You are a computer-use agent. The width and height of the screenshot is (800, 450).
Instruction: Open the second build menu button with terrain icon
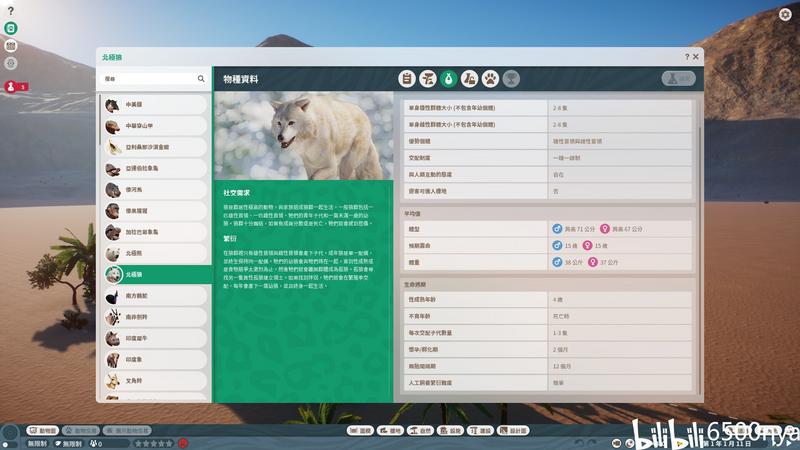pos(390,431)
